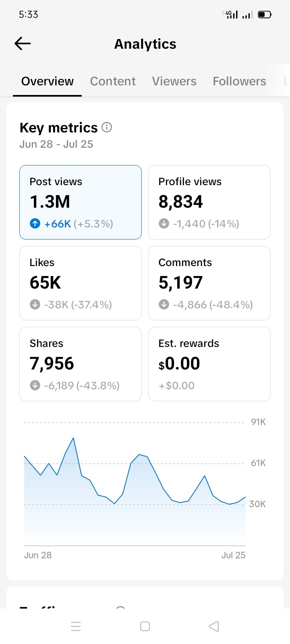Tap the Jun 28 - Jul 25 date range
This screenshot has height=644, width=290.
coord(56,144)
